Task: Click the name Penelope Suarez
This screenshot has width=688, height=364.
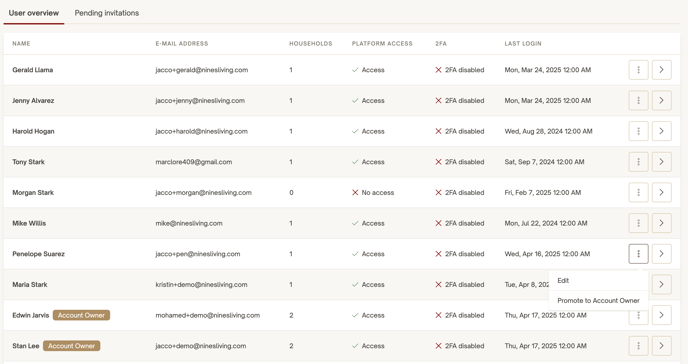Action: 38,254
